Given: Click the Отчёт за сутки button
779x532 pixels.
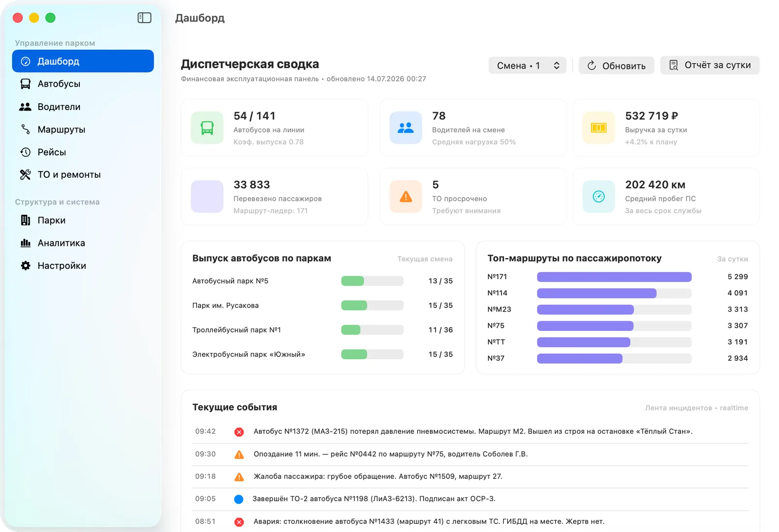Looking at the screenshot, I should click(x=710, y=65).
